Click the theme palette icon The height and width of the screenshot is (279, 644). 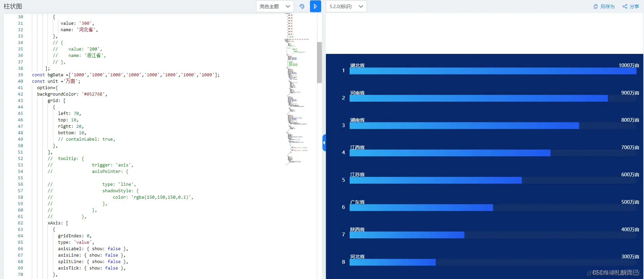pyautogui.click(x=302, y=6)
